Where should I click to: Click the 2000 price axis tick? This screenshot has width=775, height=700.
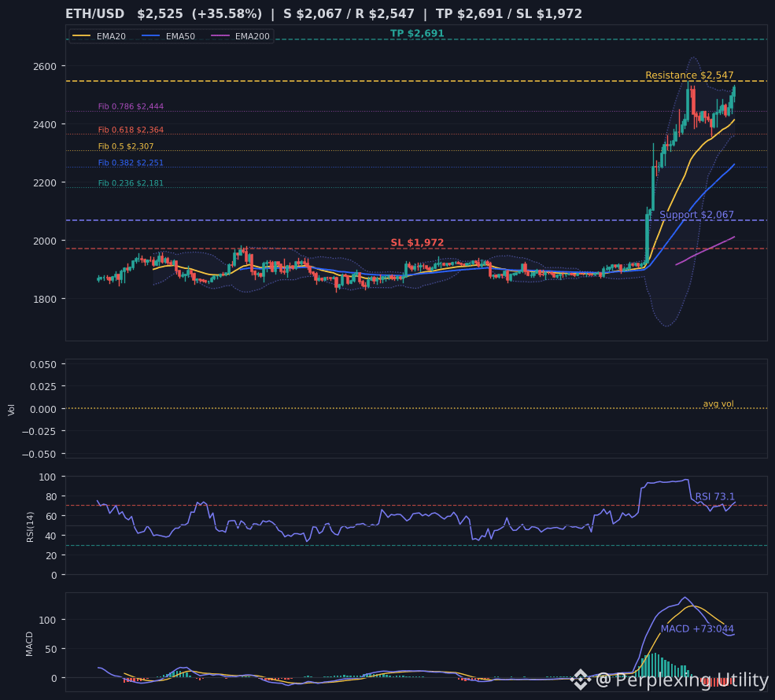point(45,241)
